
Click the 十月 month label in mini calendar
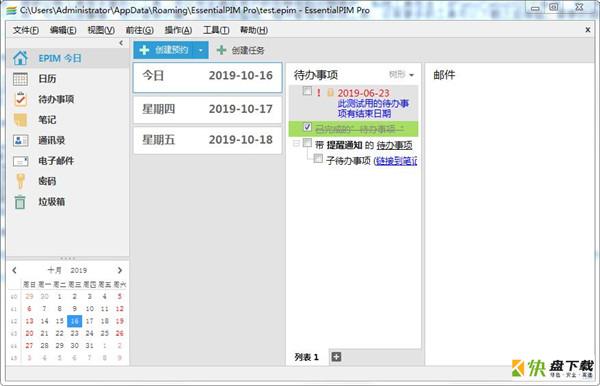[x=54, y=270]
